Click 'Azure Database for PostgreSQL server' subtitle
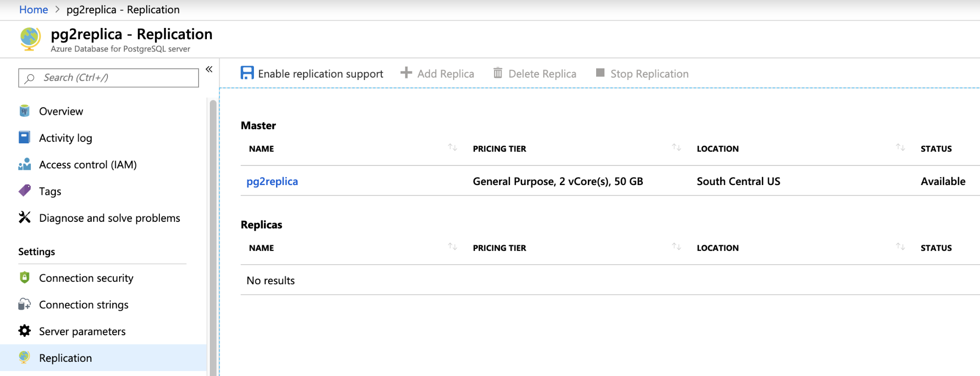Viewport: 980px width, 376px height. coord(121,49)
